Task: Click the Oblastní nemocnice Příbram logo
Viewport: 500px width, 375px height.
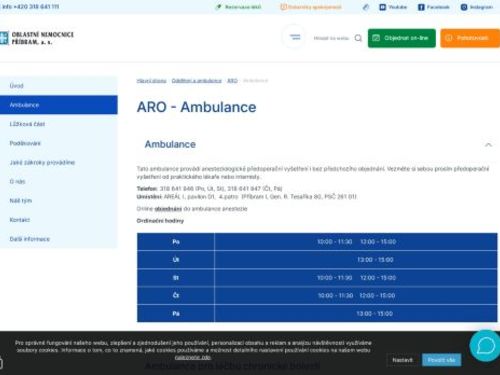Action: tap(37, 38)
